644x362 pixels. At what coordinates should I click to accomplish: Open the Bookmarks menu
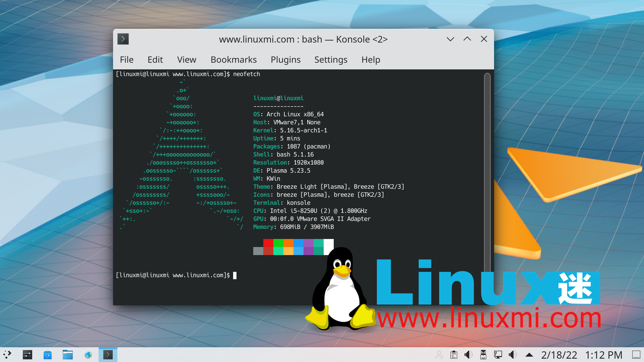(x=234, y=60)
